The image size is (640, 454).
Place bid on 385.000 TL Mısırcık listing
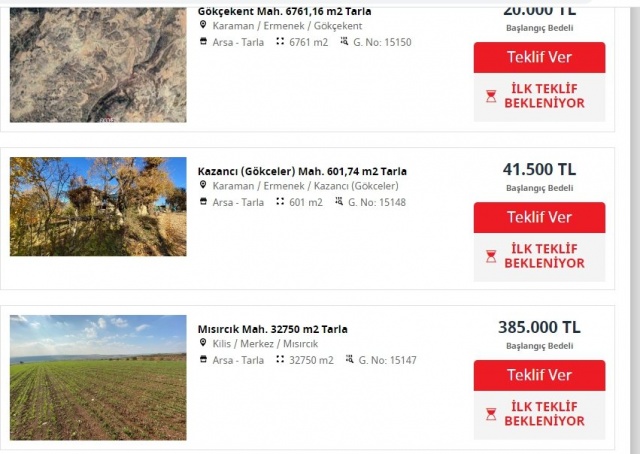tap(539, 375)
